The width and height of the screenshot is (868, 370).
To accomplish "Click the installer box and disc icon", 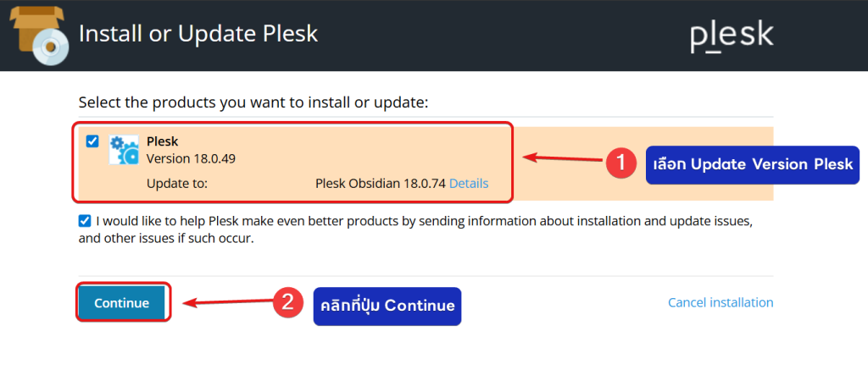I will coord(39,36).
